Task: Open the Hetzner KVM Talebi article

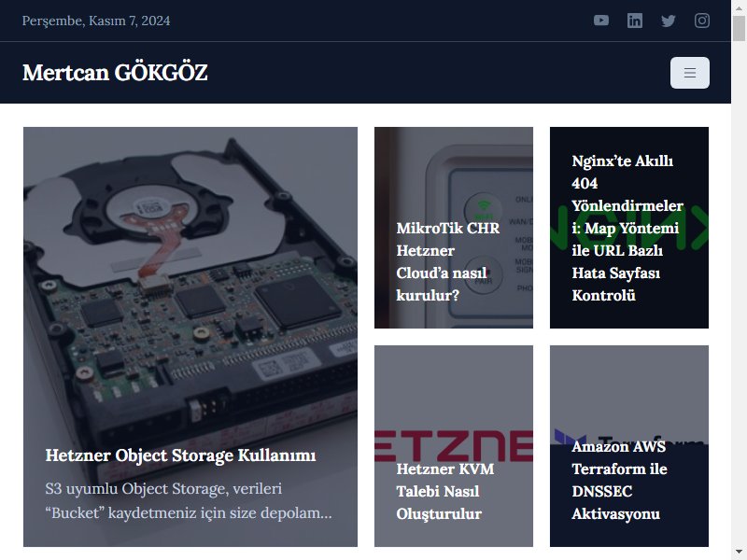Action: 445,491
